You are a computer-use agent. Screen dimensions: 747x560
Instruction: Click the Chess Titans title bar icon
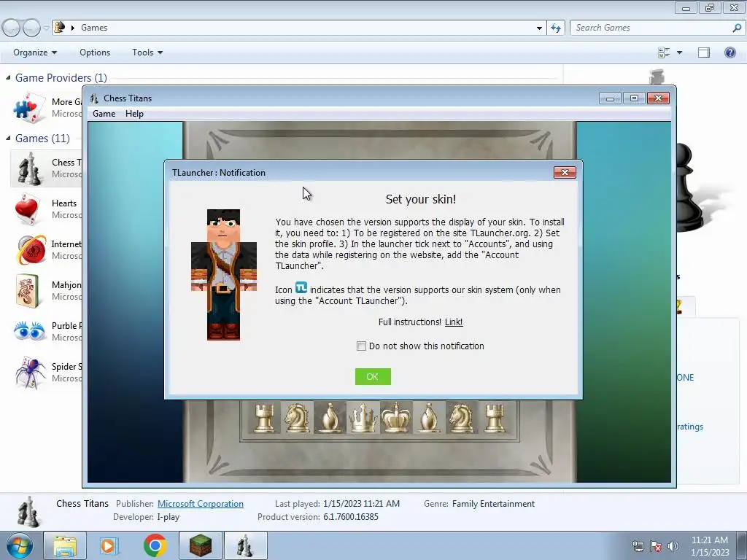click(x=94, y=98)
